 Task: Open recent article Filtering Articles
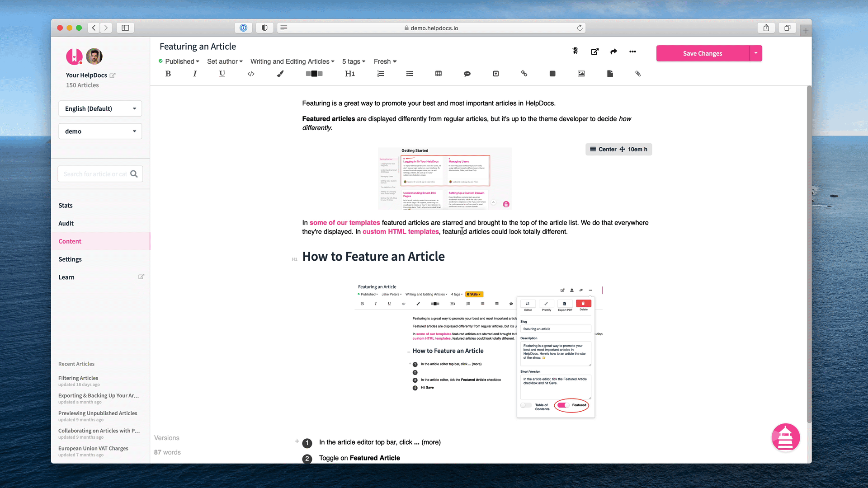point(78,378)
